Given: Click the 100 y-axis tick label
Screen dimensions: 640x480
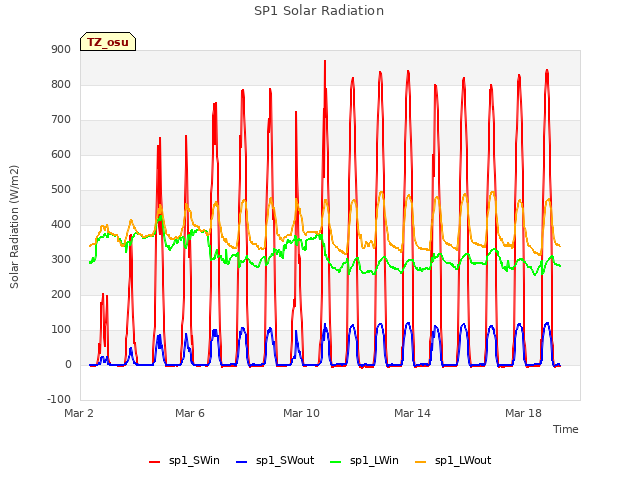Looking at the screenshot, I should (x=61, y=330).
